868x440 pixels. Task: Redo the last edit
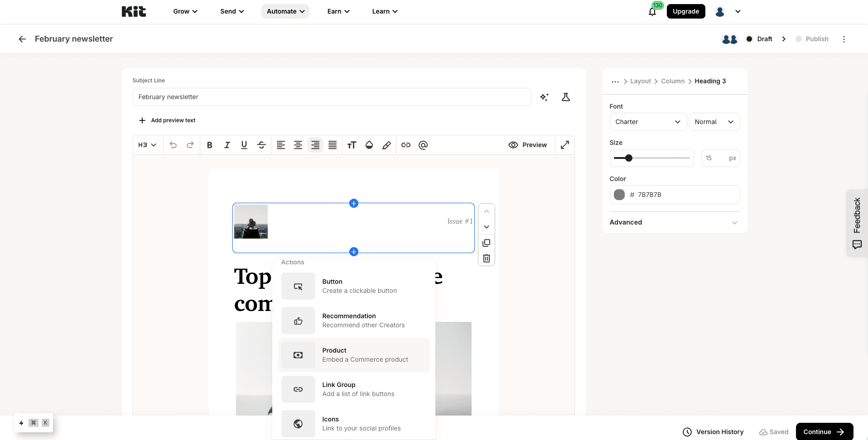click(190, 145)
